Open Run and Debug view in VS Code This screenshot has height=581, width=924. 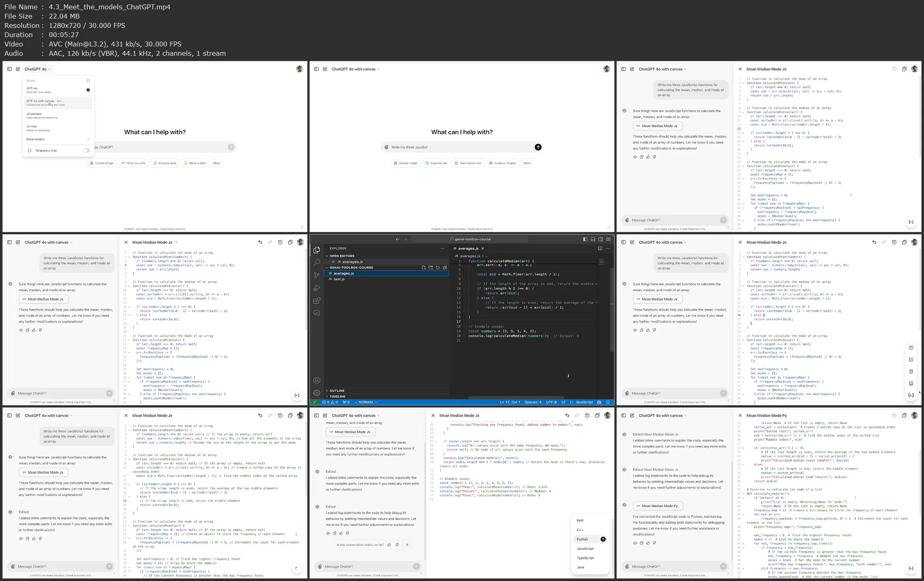[x=317, y=288]
